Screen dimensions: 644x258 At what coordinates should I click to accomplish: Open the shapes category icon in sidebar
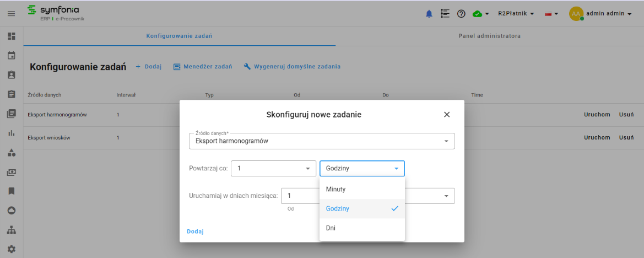point(12,153)
